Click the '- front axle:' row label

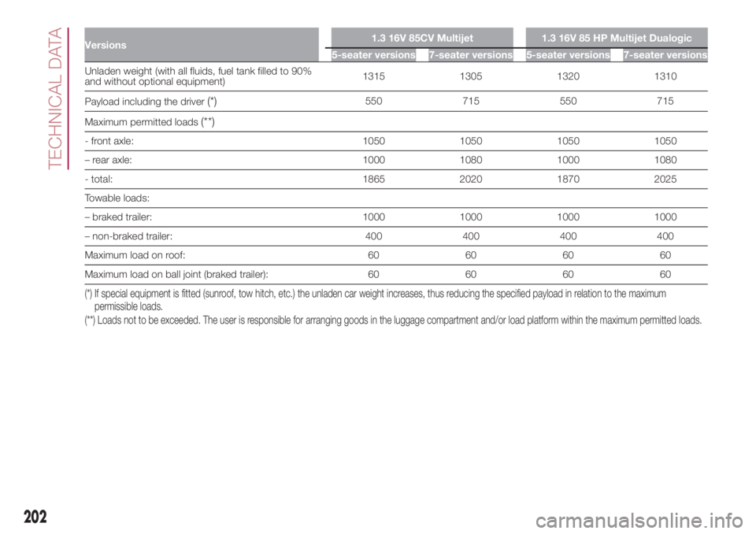point(109,141)
